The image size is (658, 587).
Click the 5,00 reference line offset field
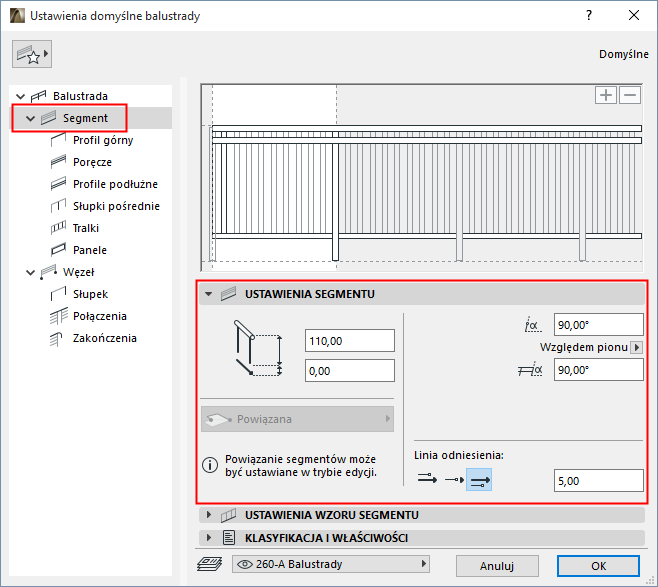click(598, 480)
